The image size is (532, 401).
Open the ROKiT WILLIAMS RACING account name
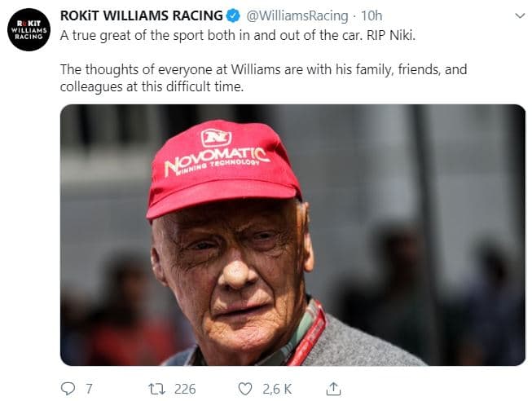[x=142, y=16]
